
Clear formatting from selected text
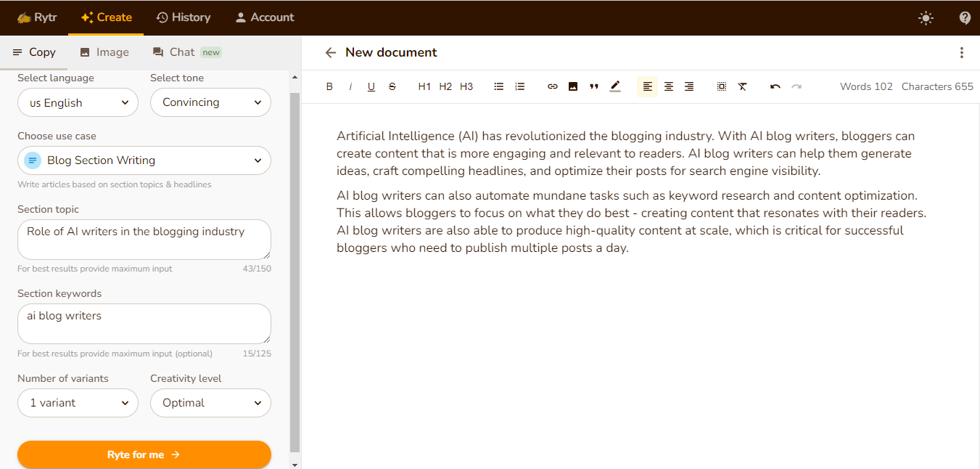point(742,86)
